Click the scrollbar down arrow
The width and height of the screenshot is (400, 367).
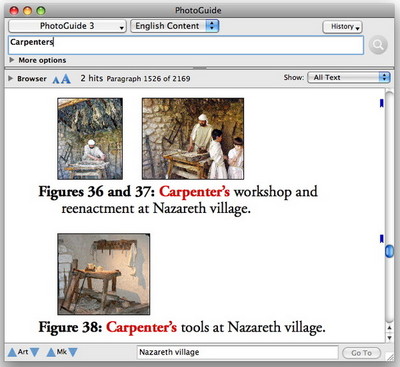(x=389, y=338)
